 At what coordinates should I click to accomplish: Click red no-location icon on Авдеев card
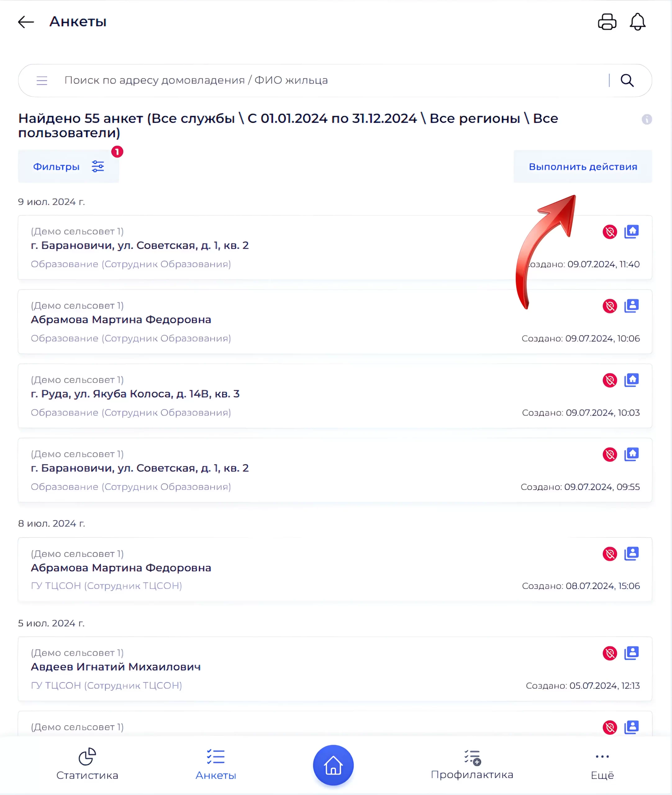(610, 653)
